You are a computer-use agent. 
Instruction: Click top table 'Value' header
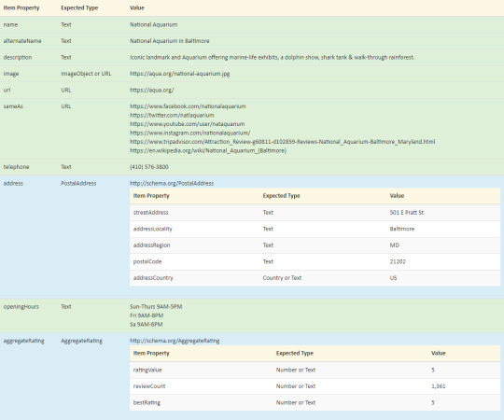point(137,8)
